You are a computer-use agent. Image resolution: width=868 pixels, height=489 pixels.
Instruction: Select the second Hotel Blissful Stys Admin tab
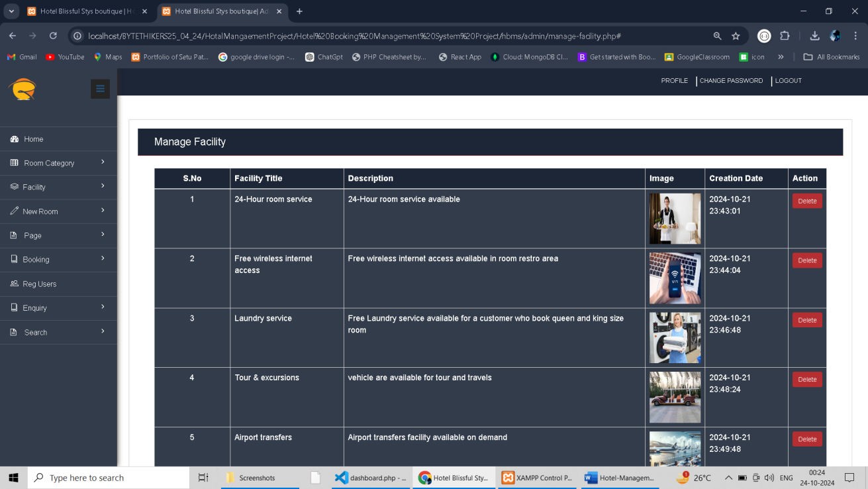[x=221, y=11]
